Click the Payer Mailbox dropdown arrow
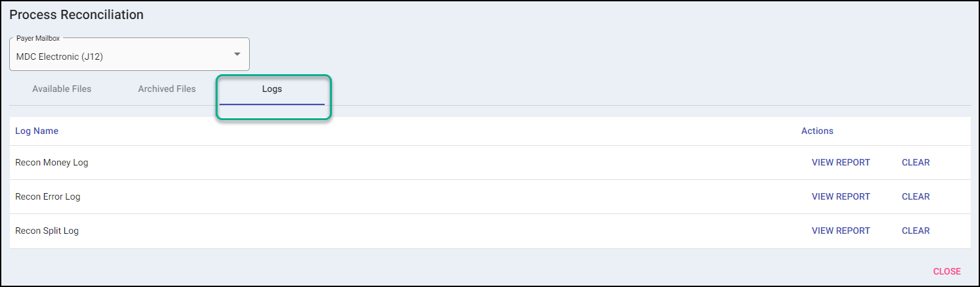Screen dimensions: 980x287 237,54
